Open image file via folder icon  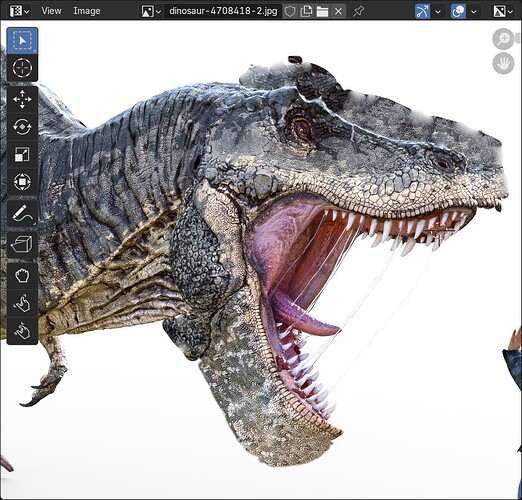click(x=322, y=11)
